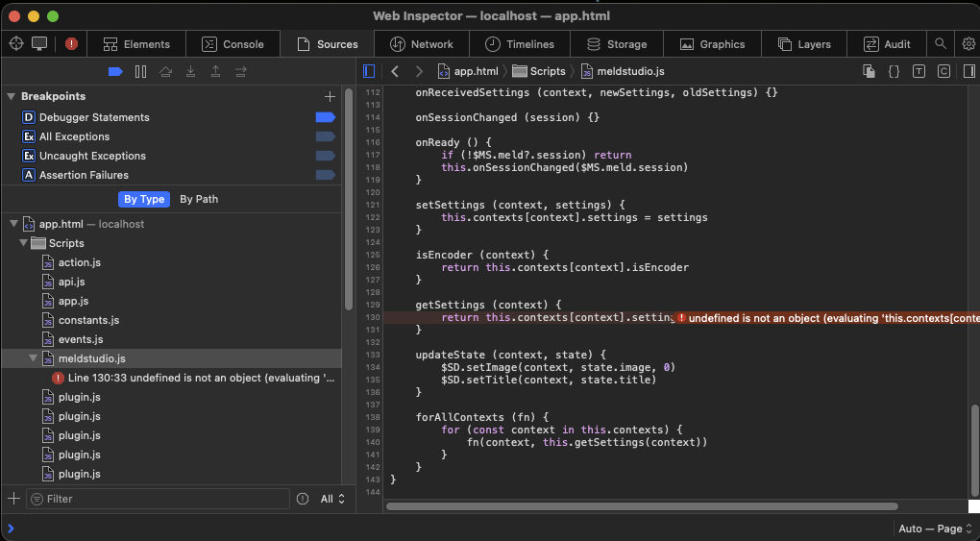Screen dimensions: 980x541
Task: Click the Filter input field in sidebar
Action: click(x=159, y=499)
